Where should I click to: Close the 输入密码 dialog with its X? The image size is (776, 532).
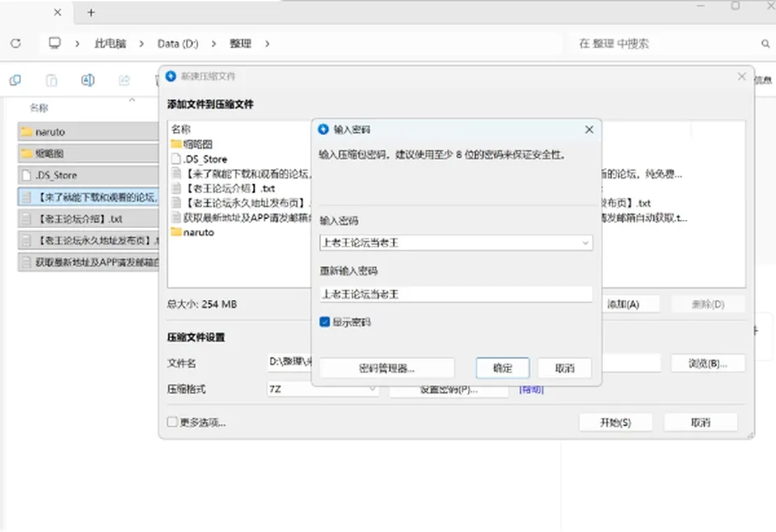coord(589,129)
